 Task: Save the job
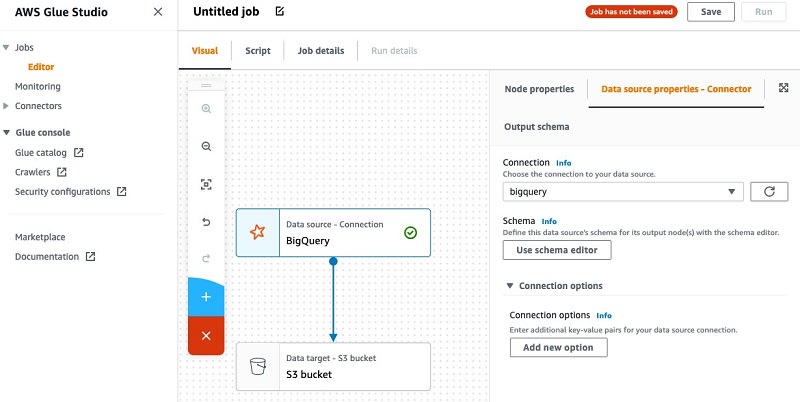point(711,12)
